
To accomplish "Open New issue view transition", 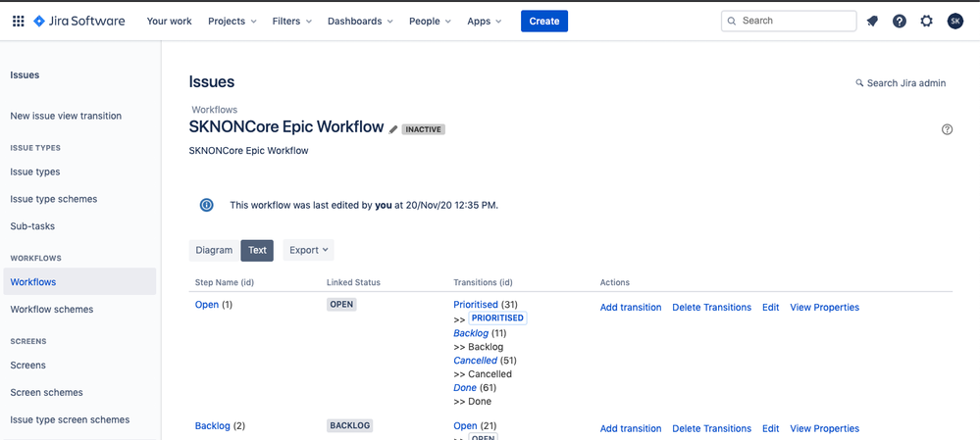I will pos(66,116).
